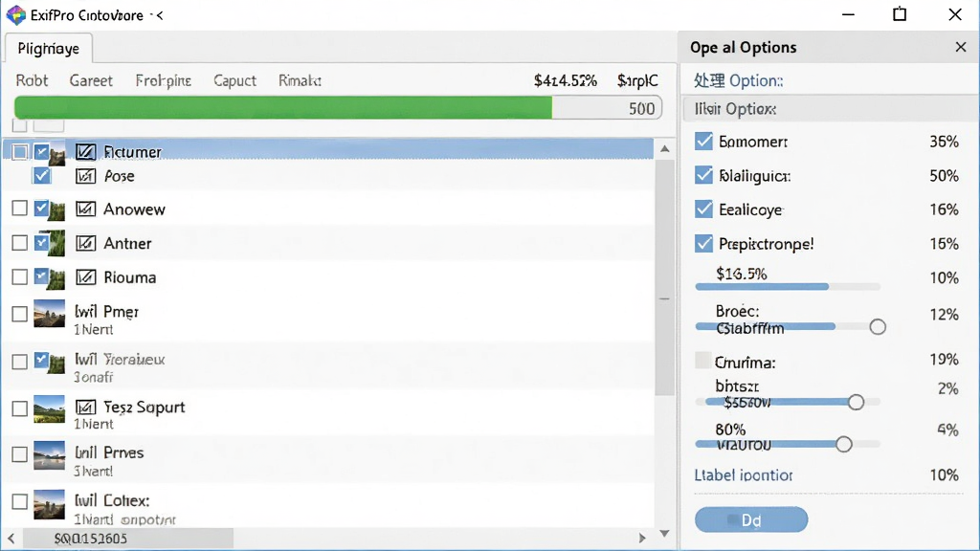Tick the checkbox of the Tesz Sopurt row
The height and width of the screenshot is (551, 980).
19,408
